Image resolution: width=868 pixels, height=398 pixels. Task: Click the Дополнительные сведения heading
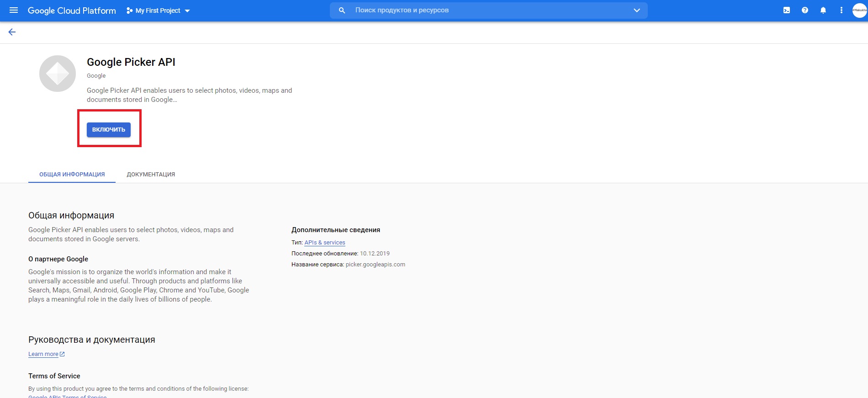(336, 230)
